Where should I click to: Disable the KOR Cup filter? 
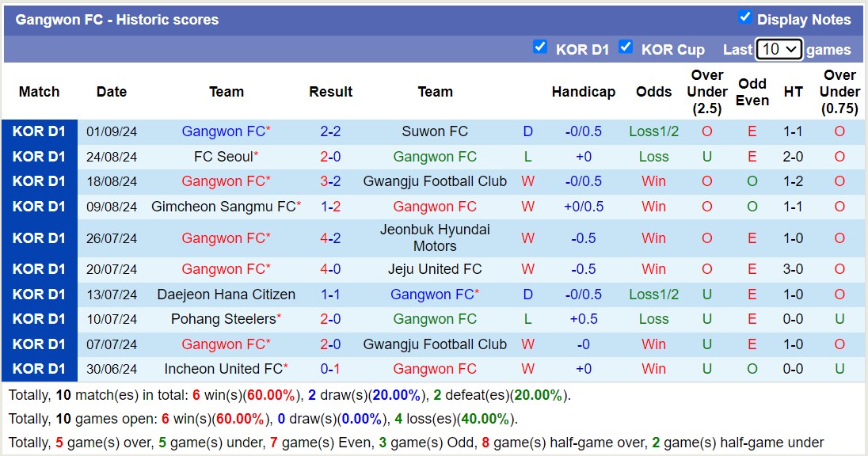(x=626, y=47)
